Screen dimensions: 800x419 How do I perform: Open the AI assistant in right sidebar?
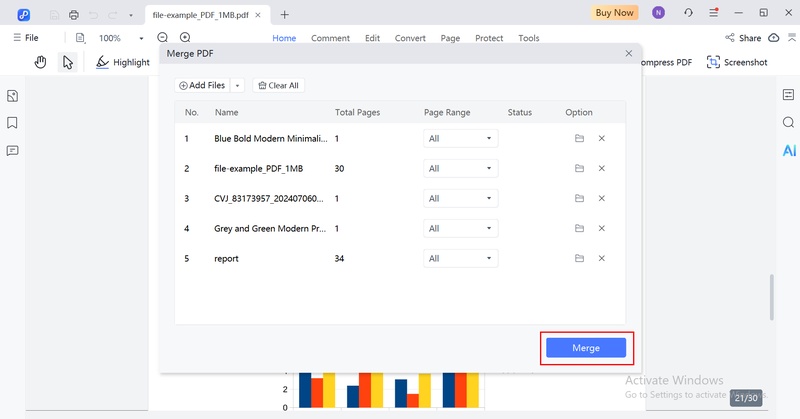tap(789, 150)
